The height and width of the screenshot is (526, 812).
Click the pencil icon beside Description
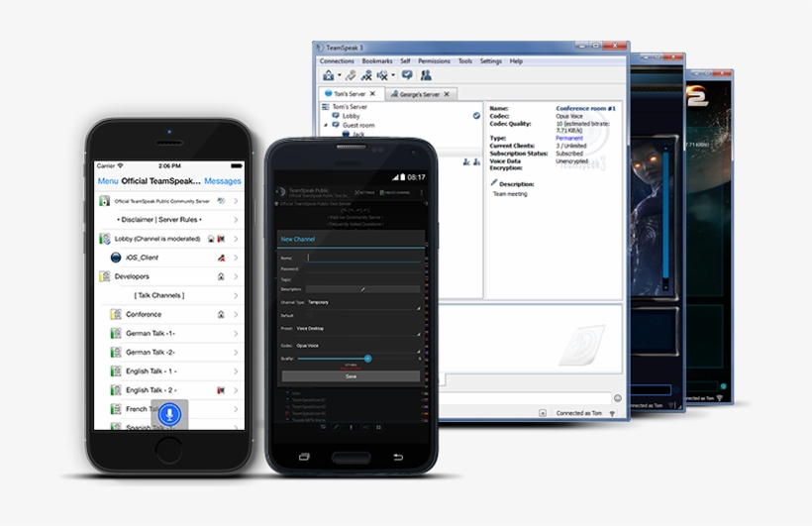[493, 182]
